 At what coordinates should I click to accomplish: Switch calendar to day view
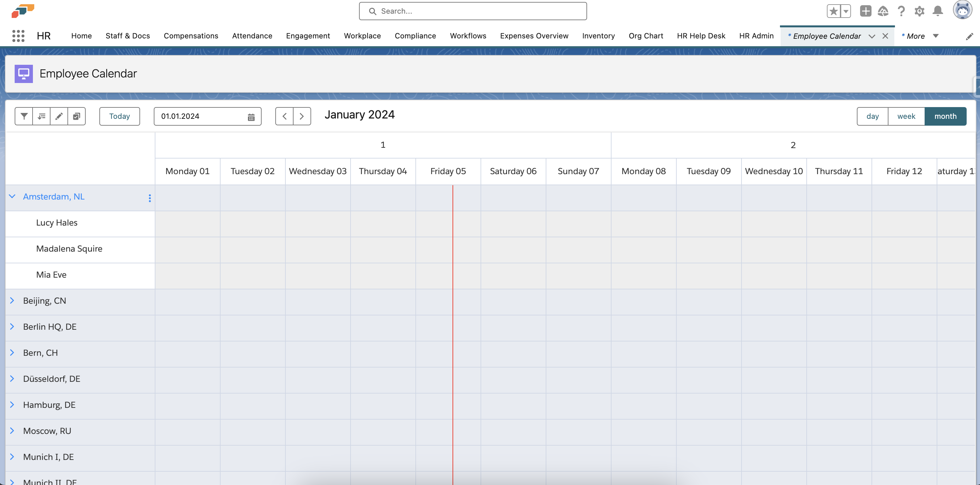[x=872, y=116]
